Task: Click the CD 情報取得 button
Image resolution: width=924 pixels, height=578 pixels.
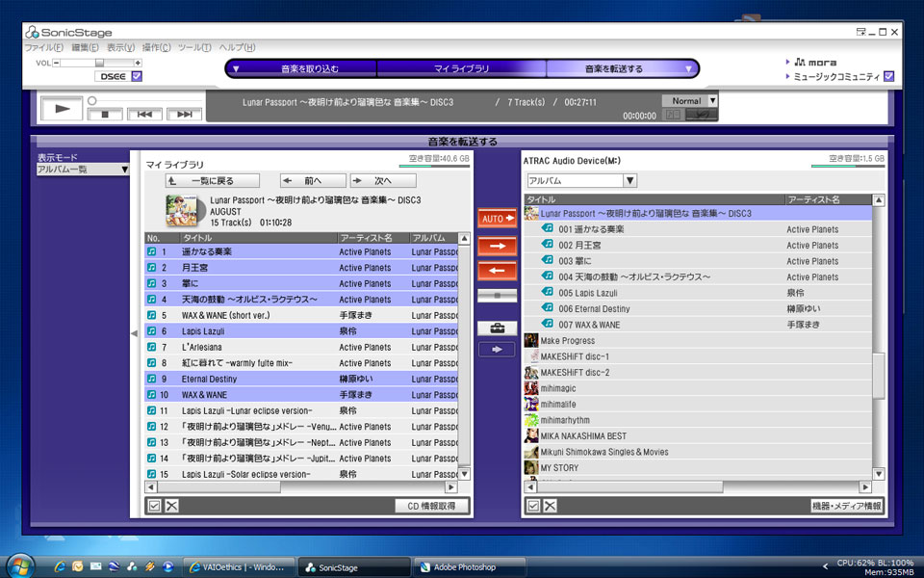Action: pos(432,506)
